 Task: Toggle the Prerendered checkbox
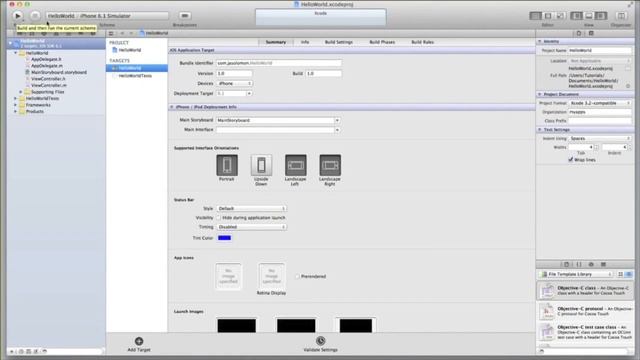[297, 276]
